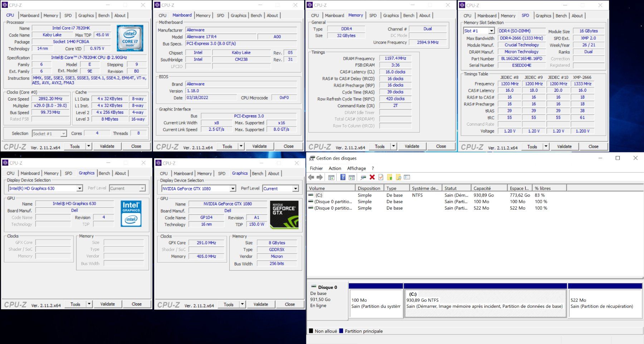Viewport: 644px width, 344px height.
Task: Click Tools button in the DDR4 Memory window
Action: click(380, 146)
